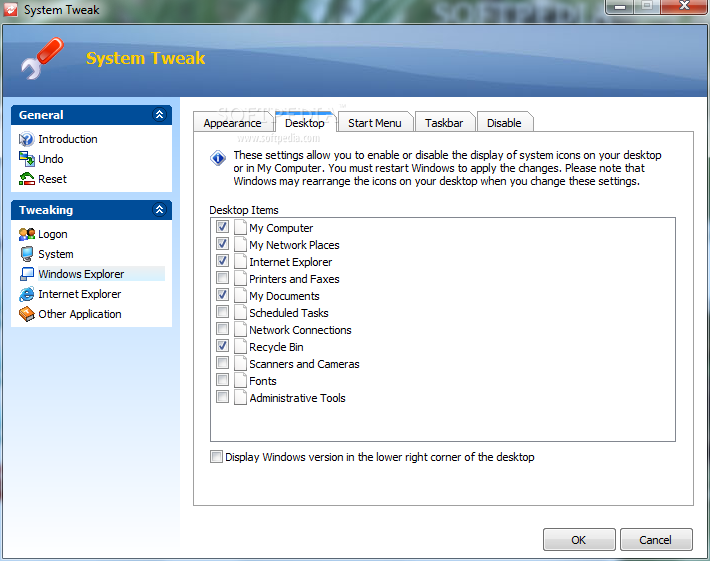Select the Recycle Bin list label
This screenshot has width=710, height=561.
pos(276,347)
